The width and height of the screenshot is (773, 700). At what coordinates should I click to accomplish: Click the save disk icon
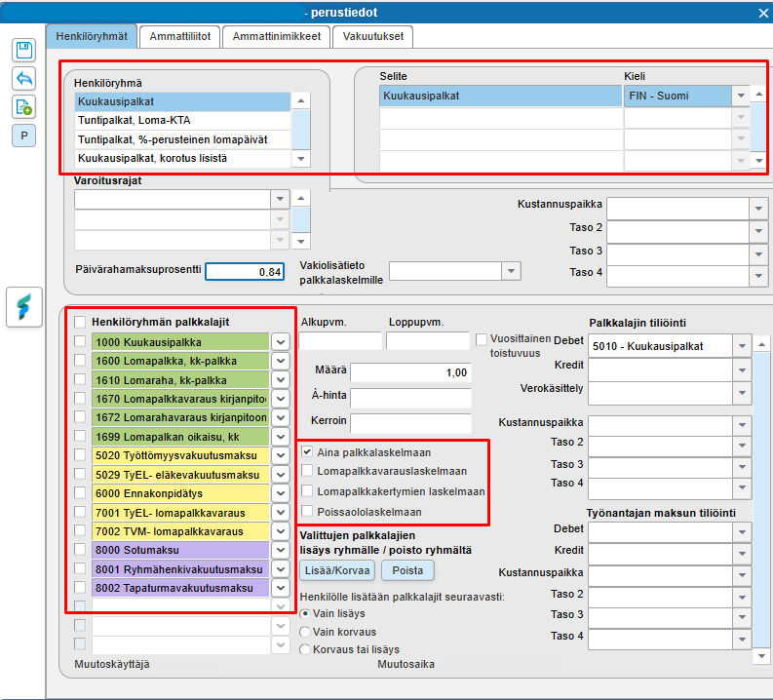(23, 51)
